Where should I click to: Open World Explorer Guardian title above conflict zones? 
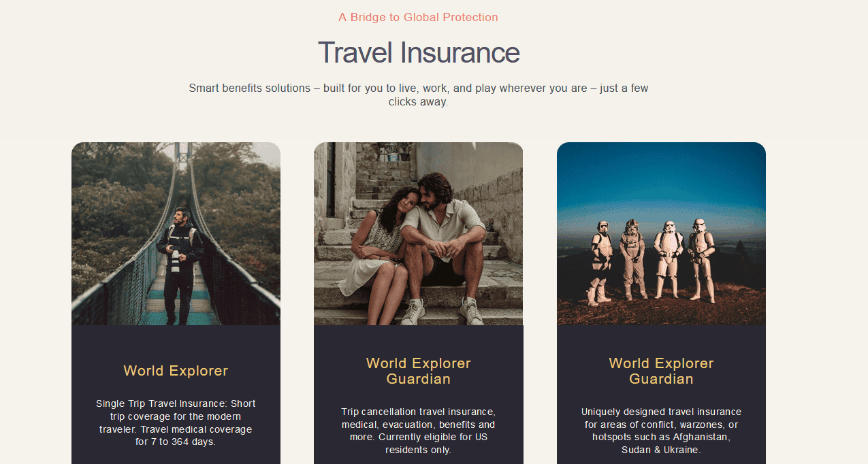661,371
